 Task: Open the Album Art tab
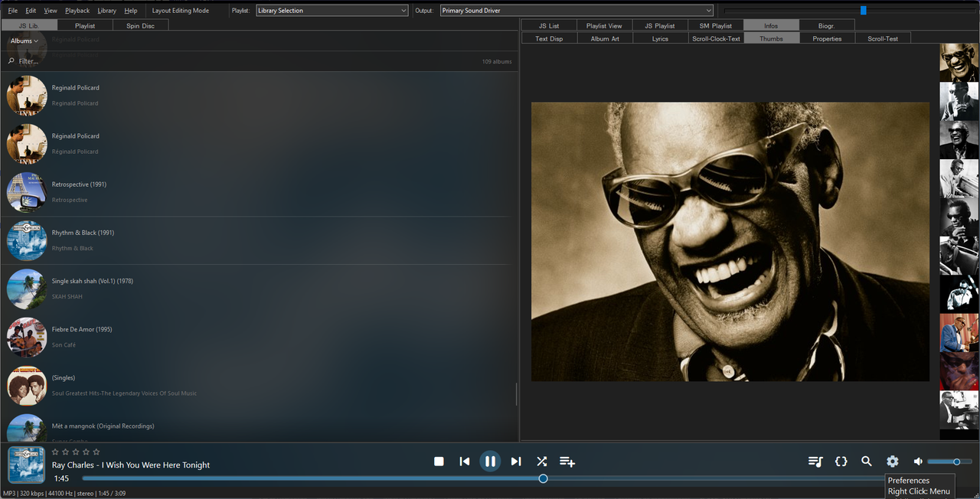tap(605, 38)
